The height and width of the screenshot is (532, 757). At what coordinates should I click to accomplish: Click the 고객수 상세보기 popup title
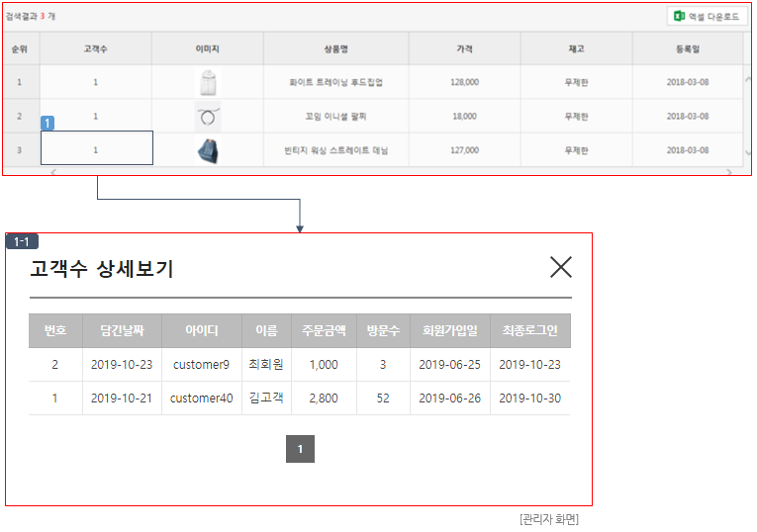click(x=101, y=269)
